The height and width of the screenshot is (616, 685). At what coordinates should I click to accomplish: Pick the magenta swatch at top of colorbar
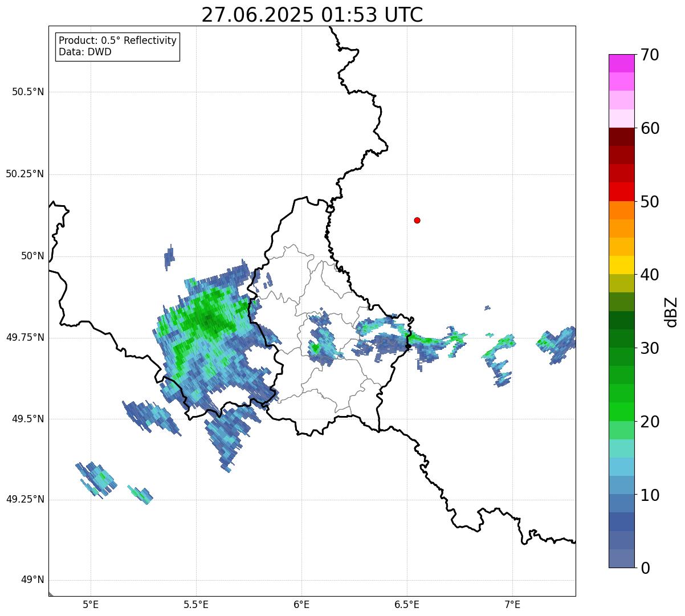click(621, 63)
